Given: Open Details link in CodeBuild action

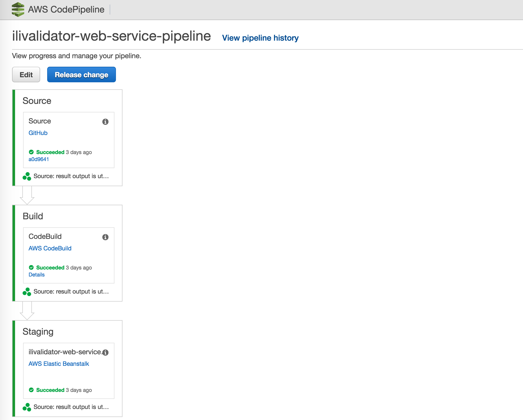Looking at the screenshot, I should tap(37, 275).
